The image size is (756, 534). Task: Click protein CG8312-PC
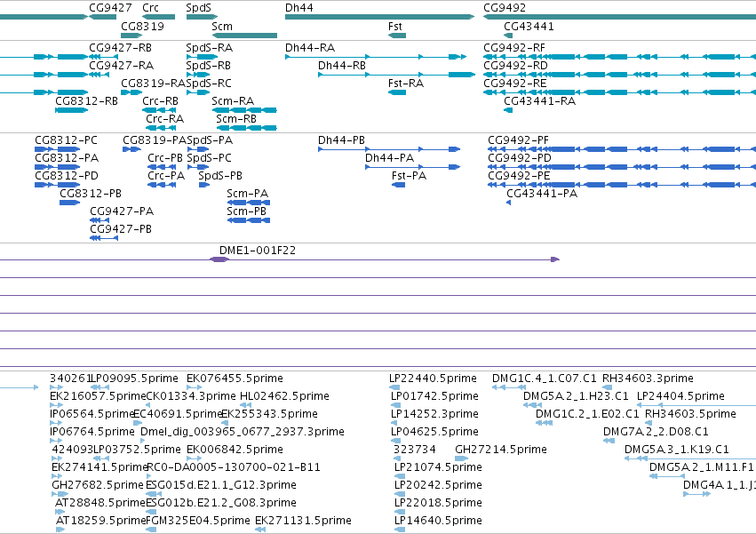(58, 149)
